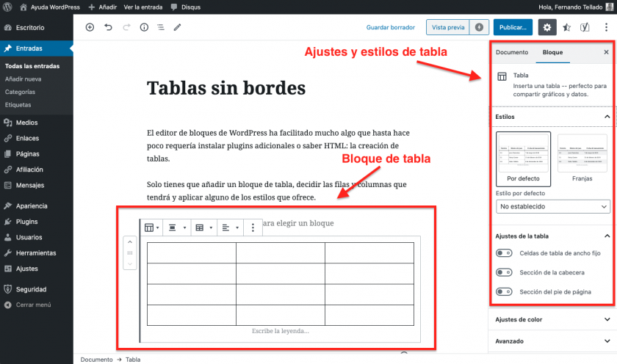Image resolution: width=617 pixels, height=364 pixels.
Task: Click the star icon in editor header
Action: tap(566, 27)
